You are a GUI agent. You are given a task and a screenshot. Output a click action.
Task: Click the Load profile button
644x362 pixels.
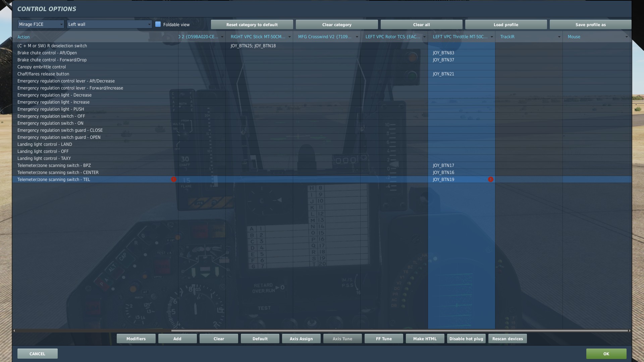click(x=506, y=24)
